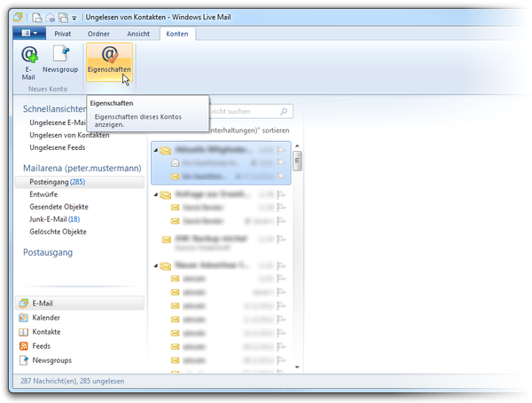
Task: Collapse the second conversation thread
Action: point(156,194)
